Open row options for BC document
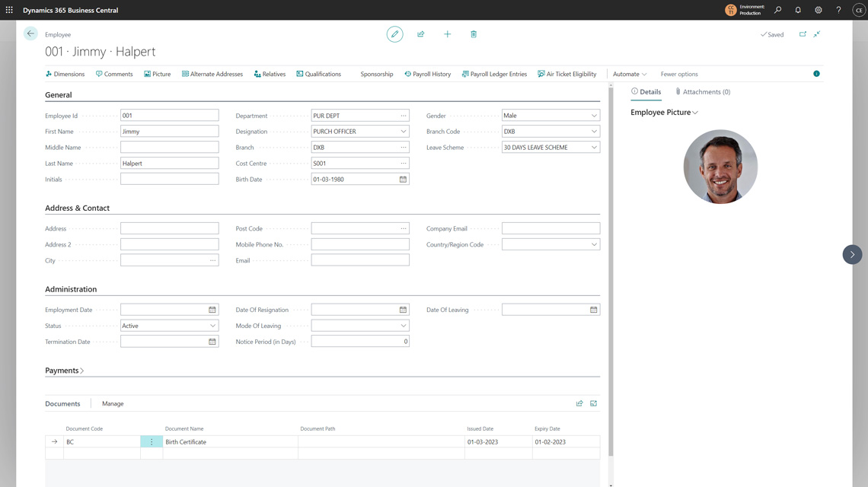The width and height of the screenshot is (868, 487). [x=152, y=441]
